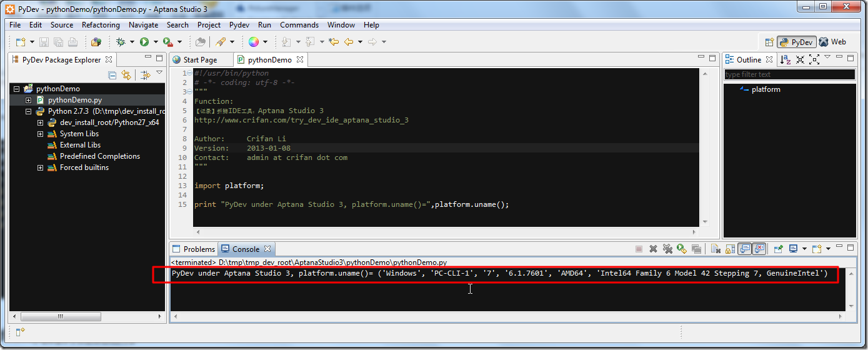Toggle Show Console on error output

(759, 249)
